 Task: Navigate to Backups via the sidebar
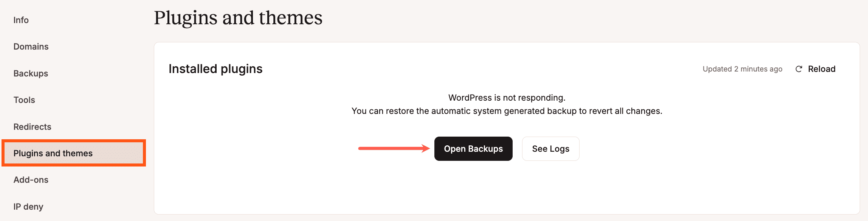[x=30, y=73]
